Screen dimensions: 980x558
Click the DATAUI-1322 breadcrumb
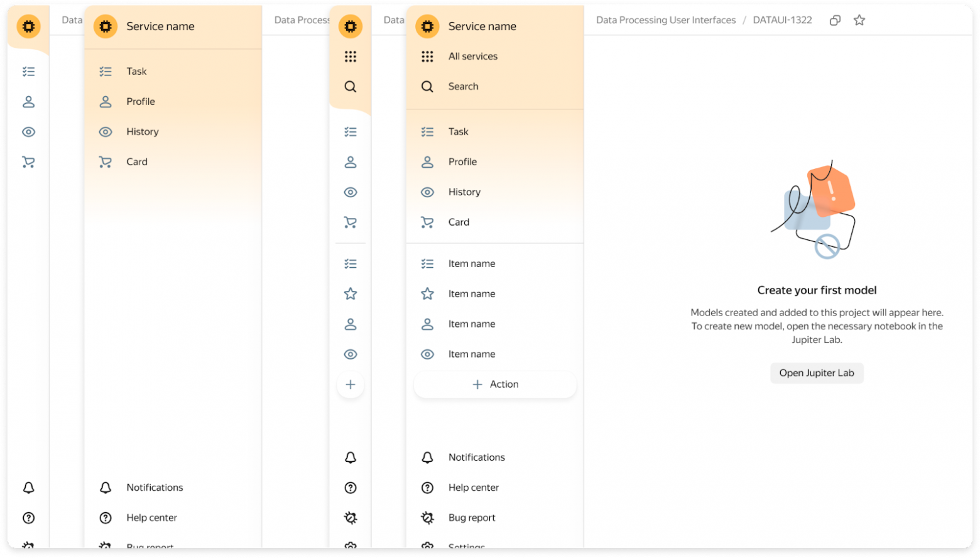782,20
